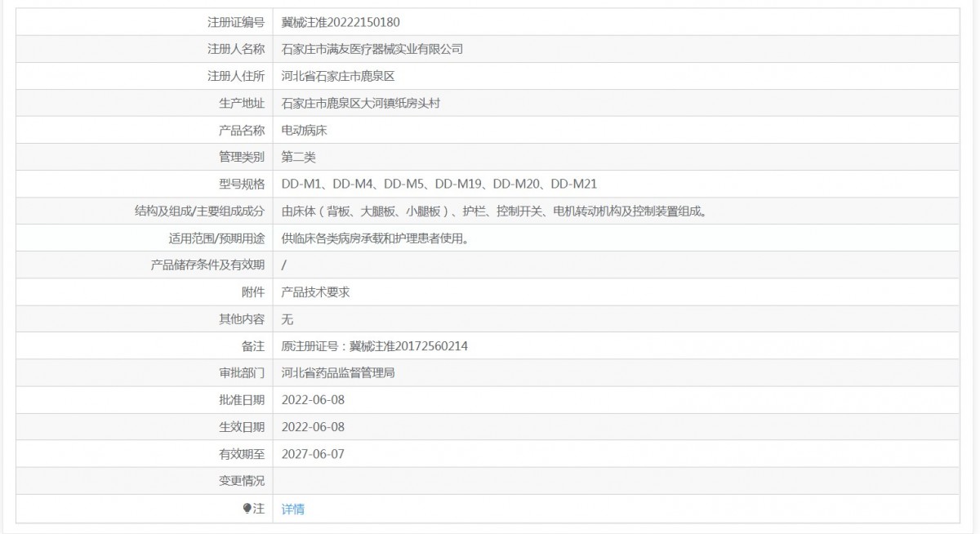Click approval department 河北省药品监督管理局
Image resolution: width=980 pixels, height=534 pixels.
[338, 373]
